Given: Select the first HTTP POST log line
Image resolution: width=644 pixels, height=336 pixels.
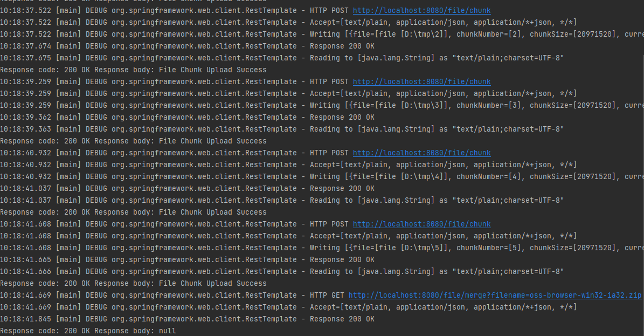Looking at the screenshot, I should pos(216,10).
